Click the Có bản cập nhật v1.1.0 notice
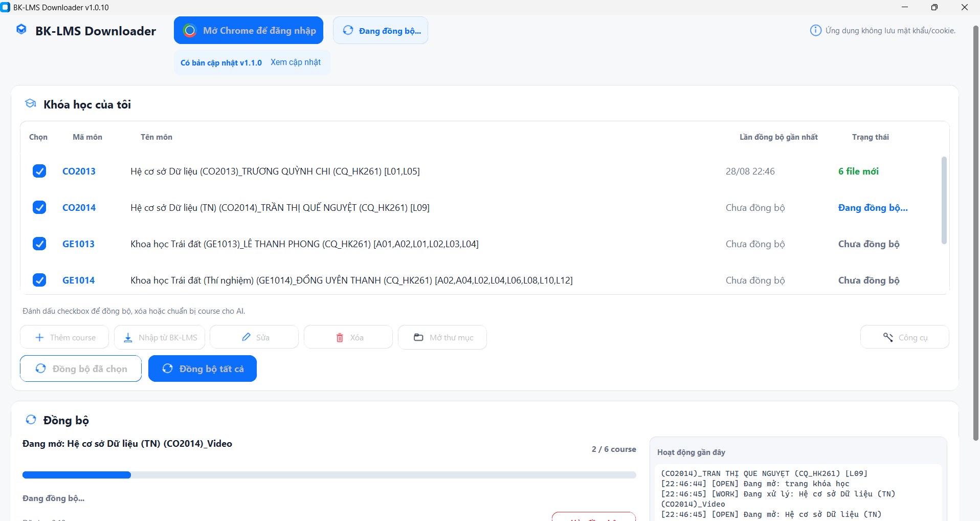Viewport: 980px width, 521px height. [x=221, y=63]
